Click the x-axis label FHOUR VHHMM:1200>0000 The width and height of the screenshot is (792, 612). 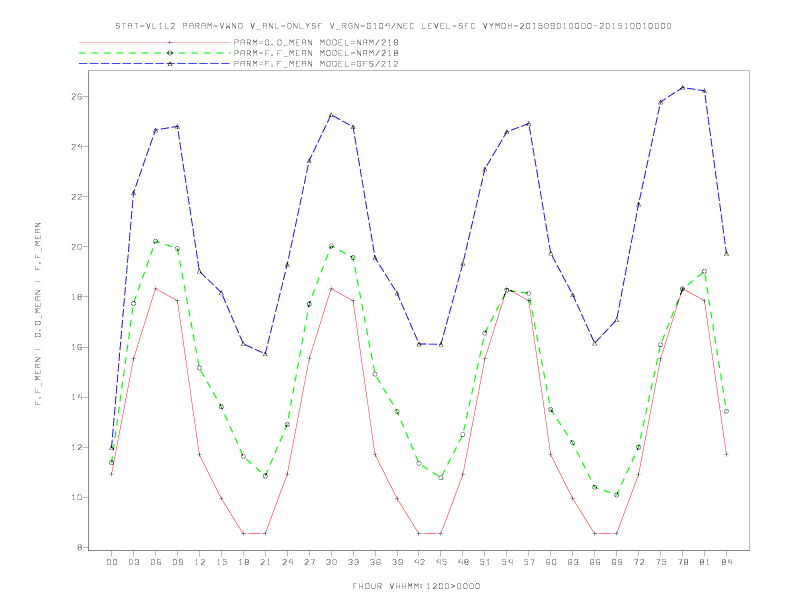pyautogui.click(x=416, y=586)
